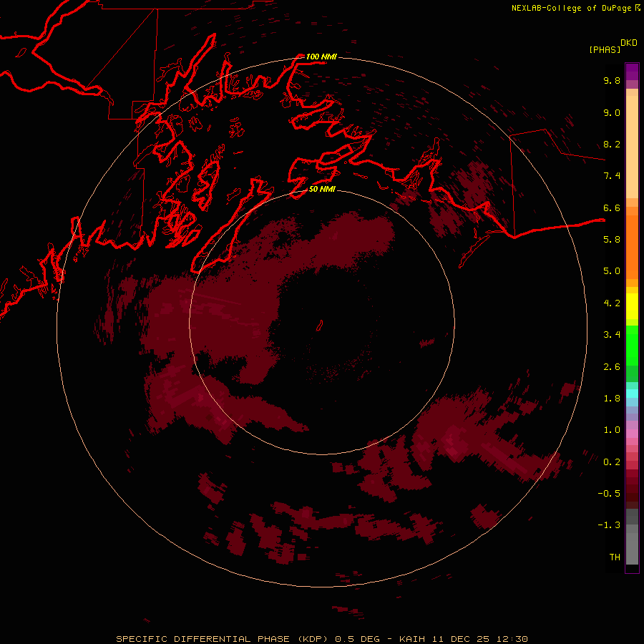
Task: Click the 9.0 value on the color scale
Action: click(x=612, y=112)
